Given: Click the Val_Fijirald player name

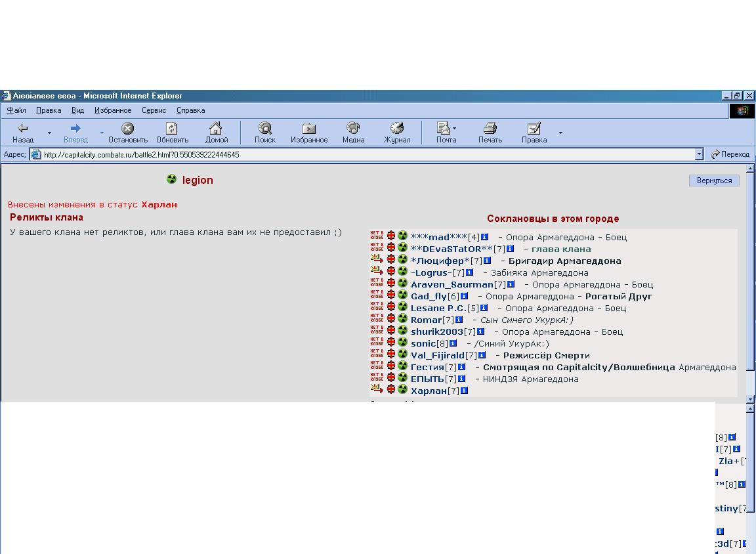Looking at the screenshot, I should 437,355.
